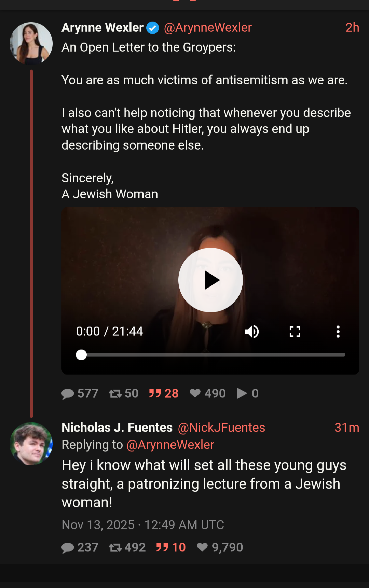
Task: Open Arynne Wexler's profile picture
Action: 31,43
